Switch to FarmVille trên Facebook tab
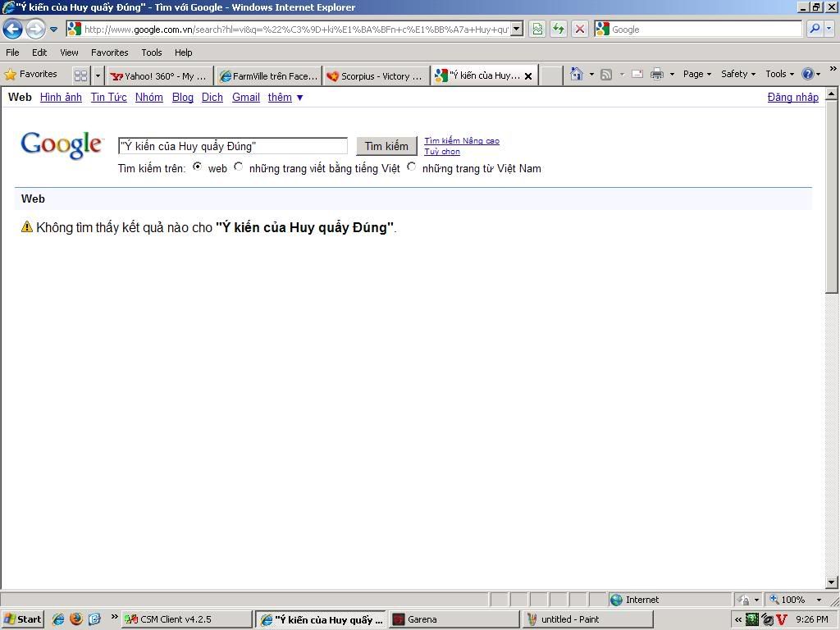840x630 pixels. tap(268, 76)
